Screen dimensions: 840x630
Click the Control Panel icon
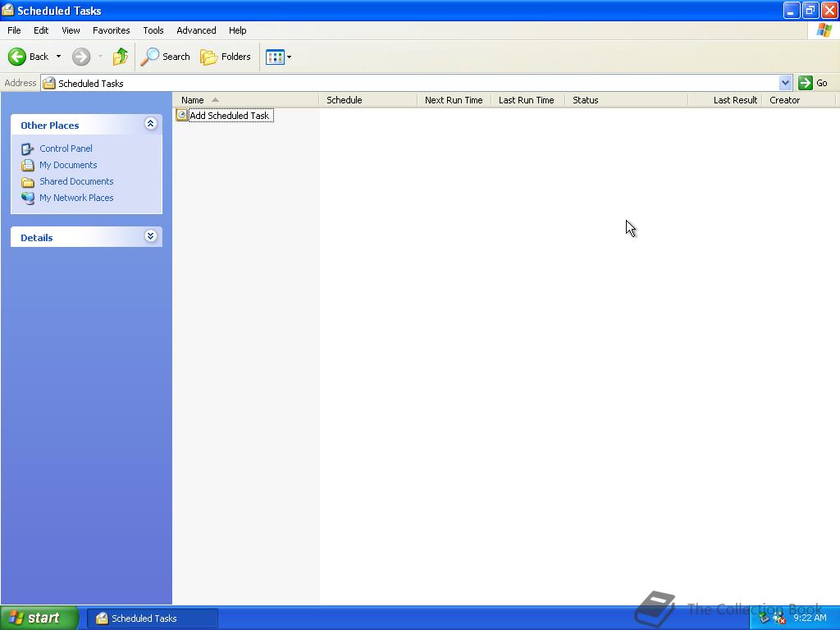tap(28, 149)
